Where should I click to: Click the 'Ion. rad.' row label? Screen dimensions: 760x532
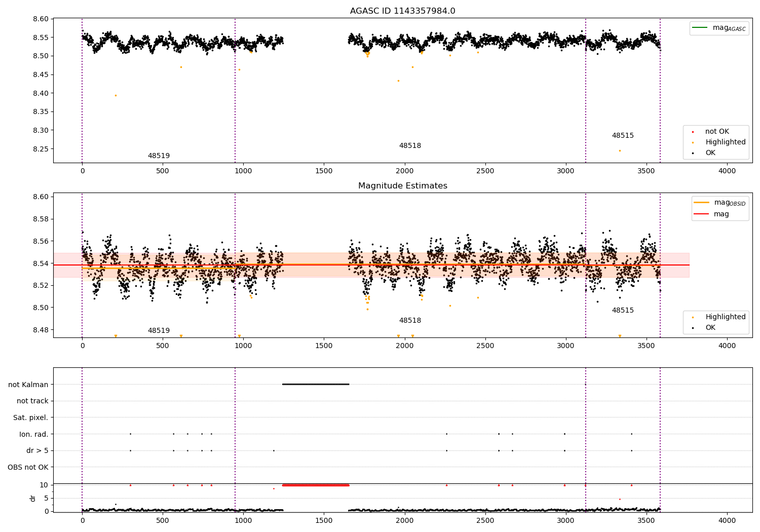point(34,434)
